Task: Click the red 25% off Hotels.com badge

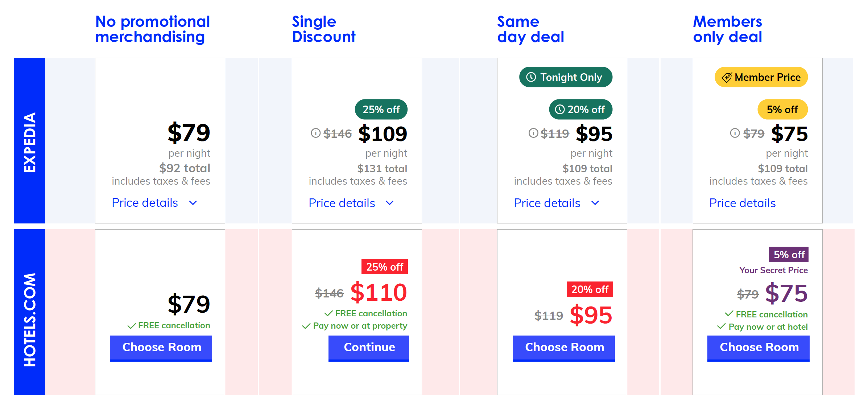Action: pos(385,267)
